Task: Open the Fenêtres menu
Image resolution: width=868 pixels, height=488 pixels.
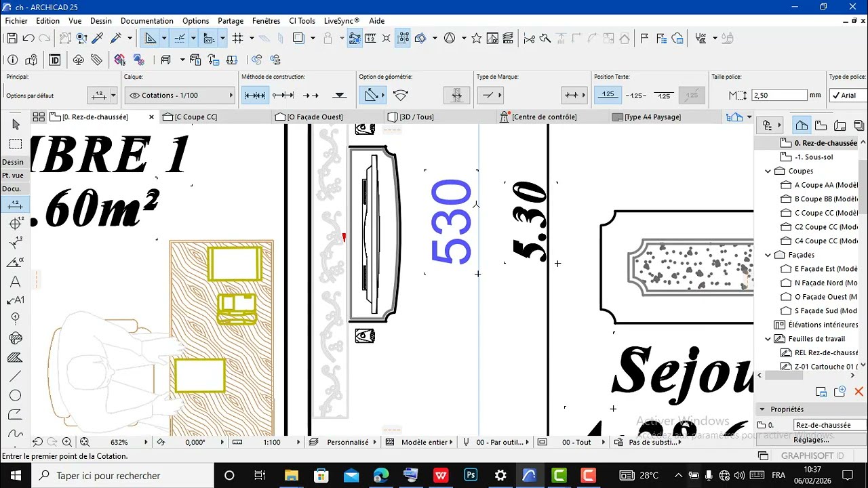Action: tap(266, 21)
